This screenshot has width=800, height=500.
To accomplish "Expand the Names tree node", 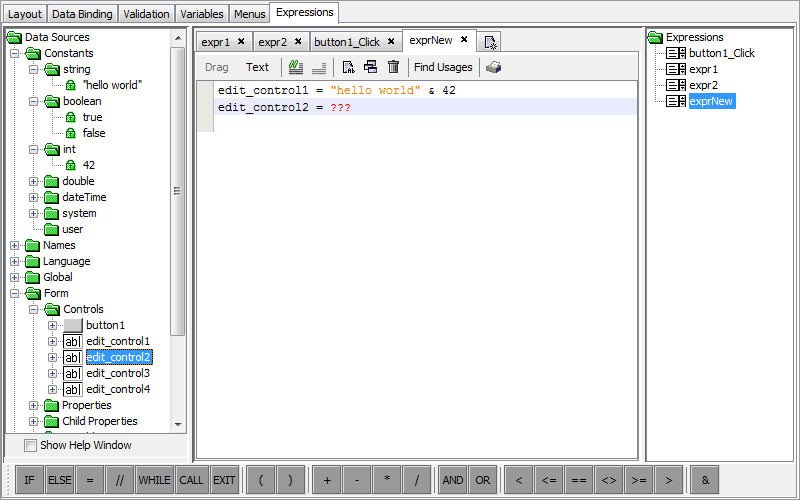I will tap(15, 245).
